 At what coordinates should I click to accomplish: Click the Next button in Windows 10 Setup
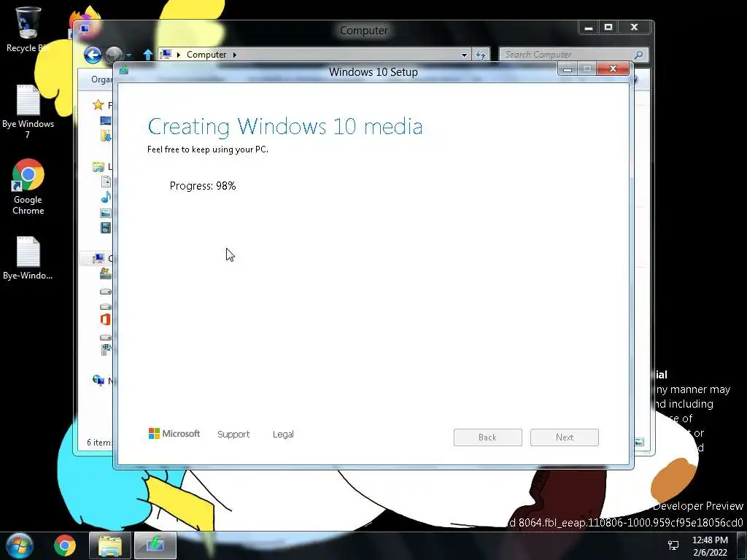pyautogui.click(x=565, y=437)
